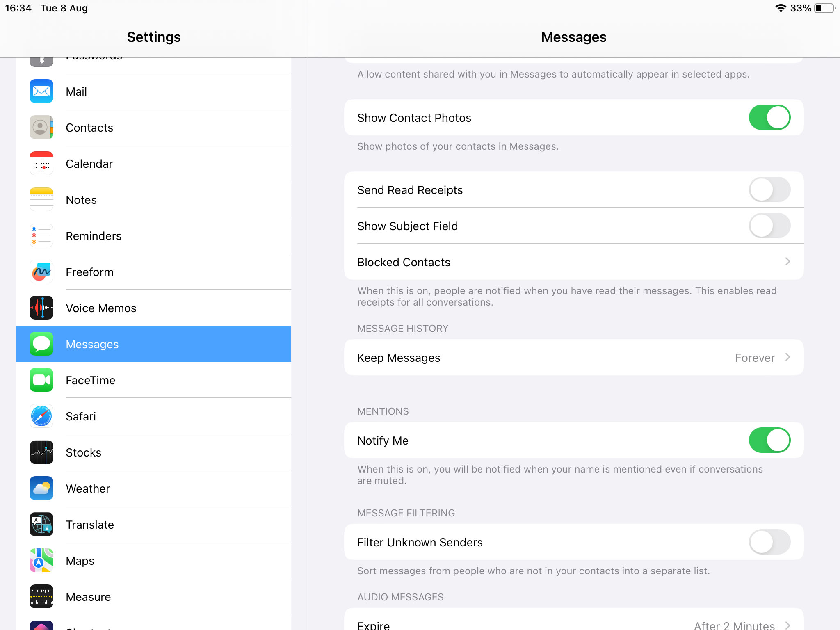Open Mail settings via its icon
840x630 pixels.
[x=41, y=91]
